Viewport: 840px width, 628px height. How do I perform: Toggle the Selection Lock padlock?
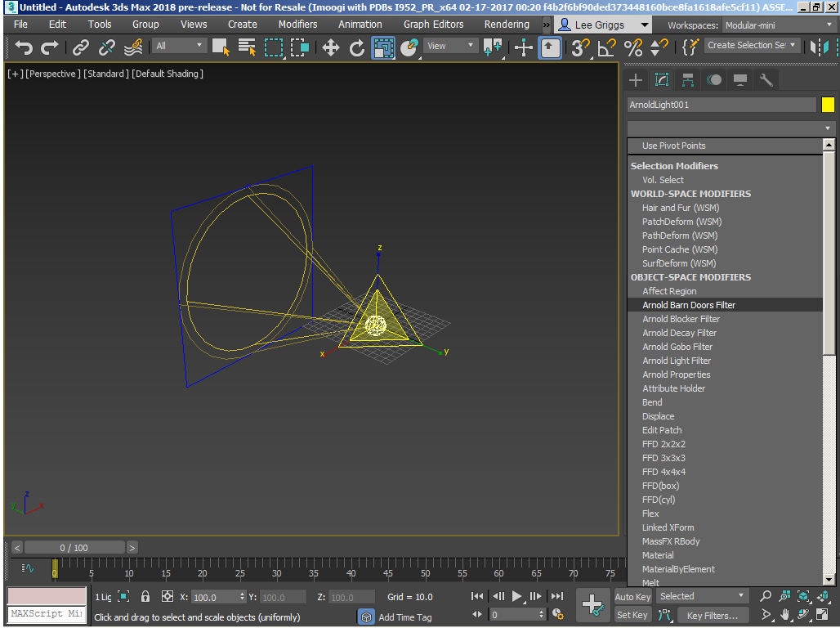pyautogui.click(x=145, y=597)
